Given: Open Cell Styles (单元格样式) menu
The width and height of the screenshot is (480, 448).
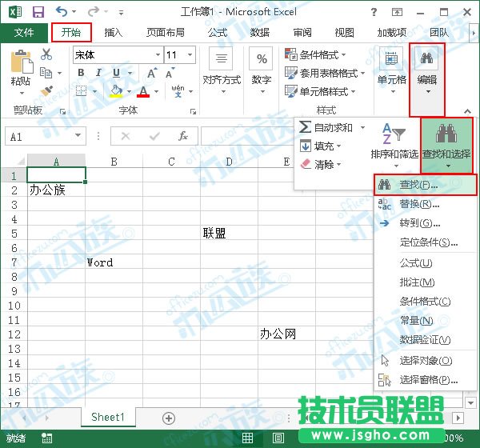Looking at the screenshot, I should coord(320,91).
